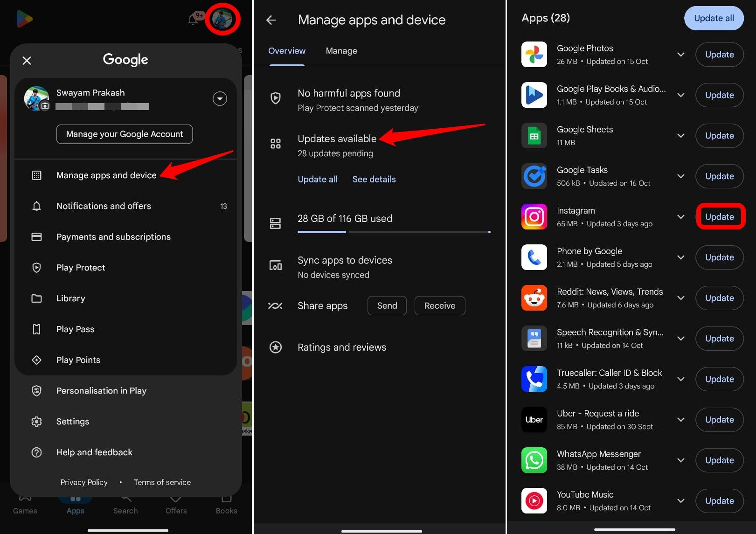Expand Google Play Books details
This screenshot has width=756, height=534.
coord(681,95)
